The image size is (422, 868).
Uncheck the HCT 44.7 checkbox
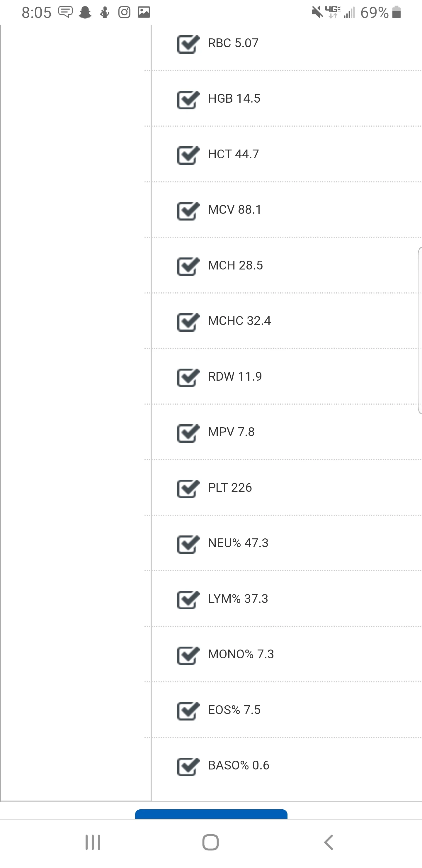coord(188,155)
